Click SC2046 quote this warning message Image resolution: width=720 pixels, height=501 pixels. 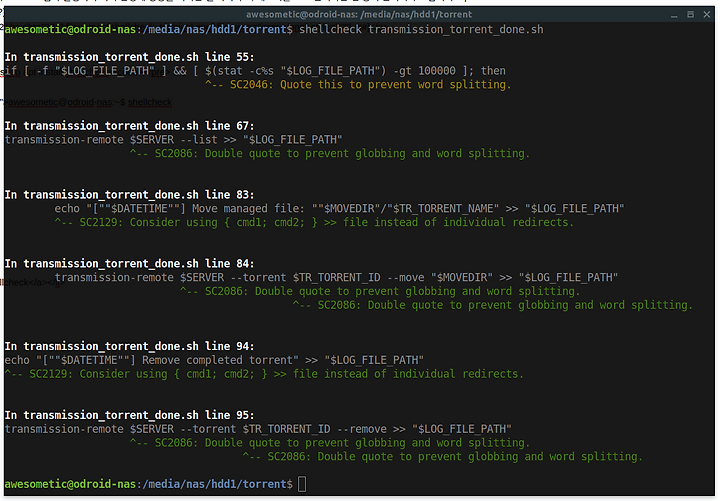[x=358, y=84]
